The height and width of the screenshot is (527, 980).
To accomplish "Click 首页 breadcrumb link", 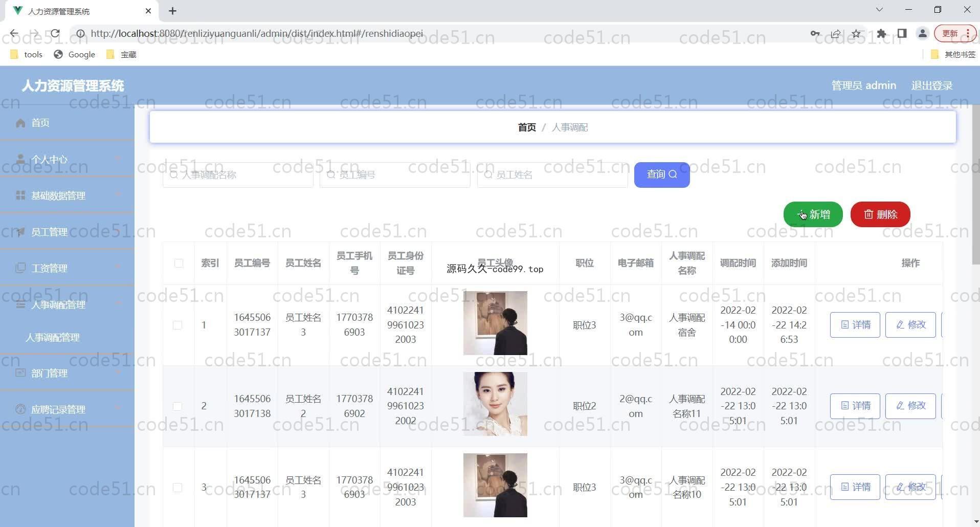I will click(x=527, y=127).
